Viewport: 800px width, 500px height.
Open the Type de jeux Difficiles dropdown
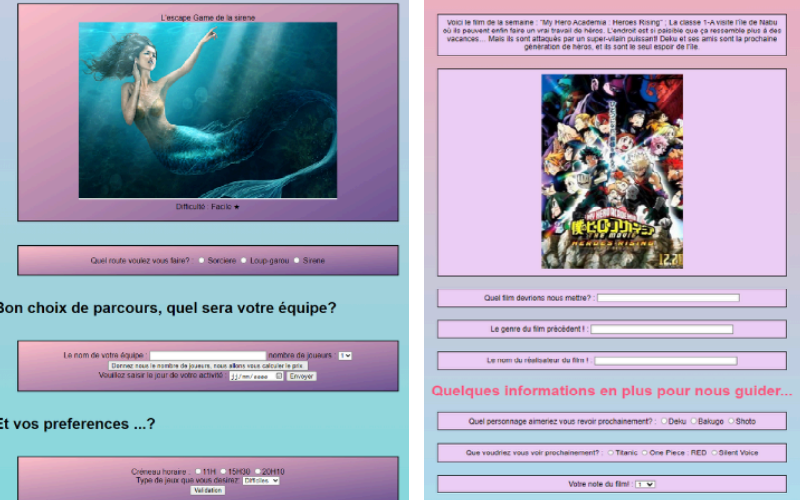click(261, 481)
